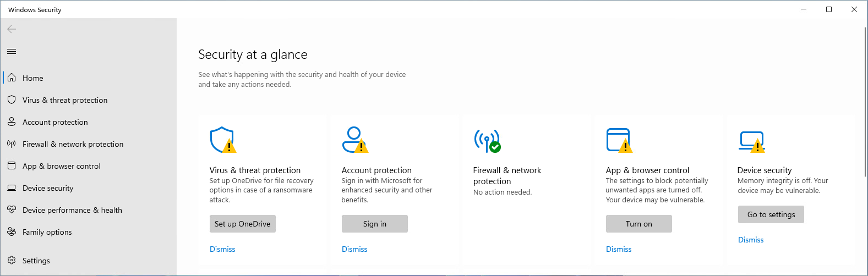This screenshot has width=868, height=276.
Task: Open Account protection sidebar item
Action: [x=89, y=122]
